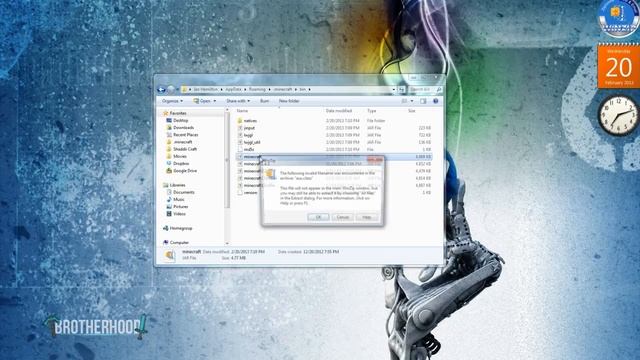Create a New folder from toolbar

[x=289, y=101]
